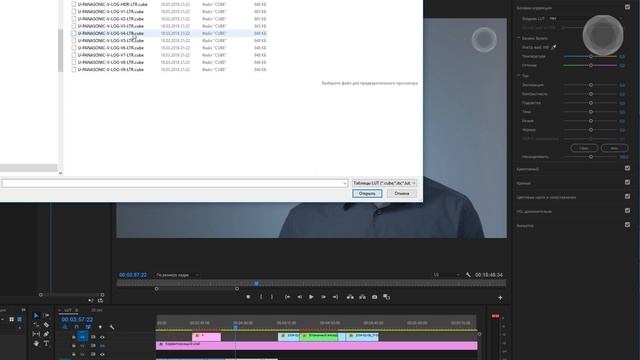This screenshot has width=640, height=360.
Task: Open program monitor settings wrench
Action: tap(468, 275)
